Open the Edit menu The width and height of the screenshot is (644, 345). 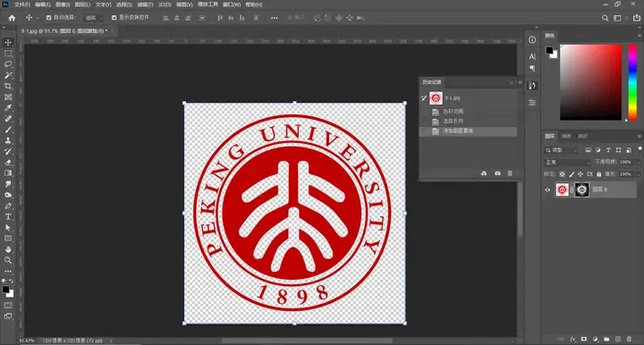pos(43,4)
